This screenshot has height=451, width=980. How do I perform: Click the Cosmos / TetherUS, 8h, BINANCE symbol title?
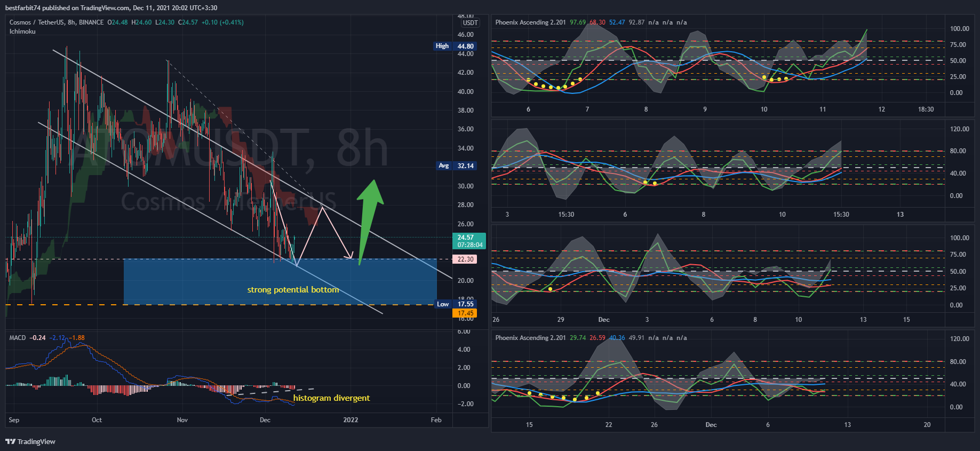(57, 22)
